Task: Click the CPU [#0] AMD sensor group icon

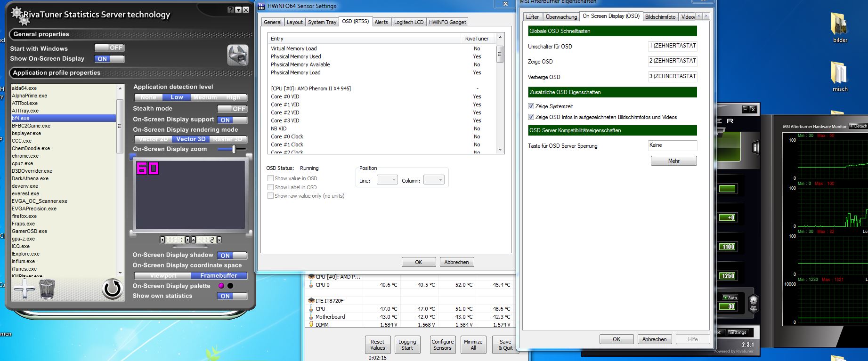Action: 311,277
